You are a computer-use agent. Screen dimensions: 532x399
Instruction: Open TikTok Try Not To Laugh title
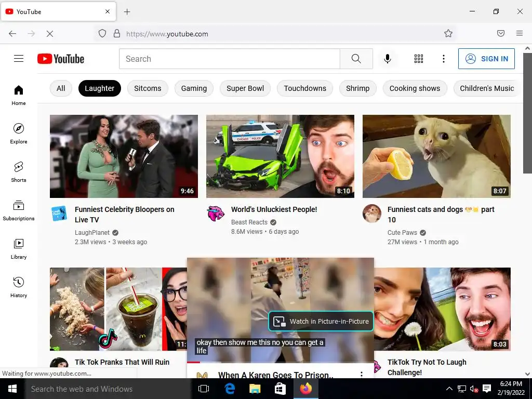(427, 367)
